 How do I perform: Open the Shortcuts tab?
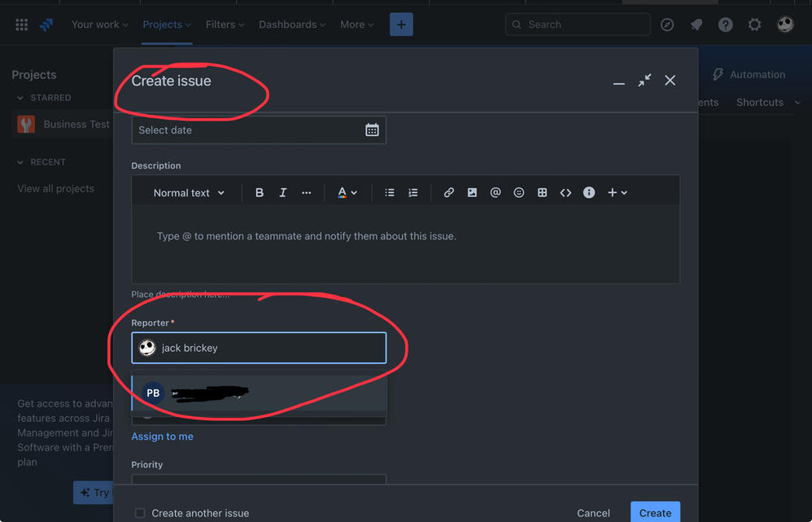point(760,103)
